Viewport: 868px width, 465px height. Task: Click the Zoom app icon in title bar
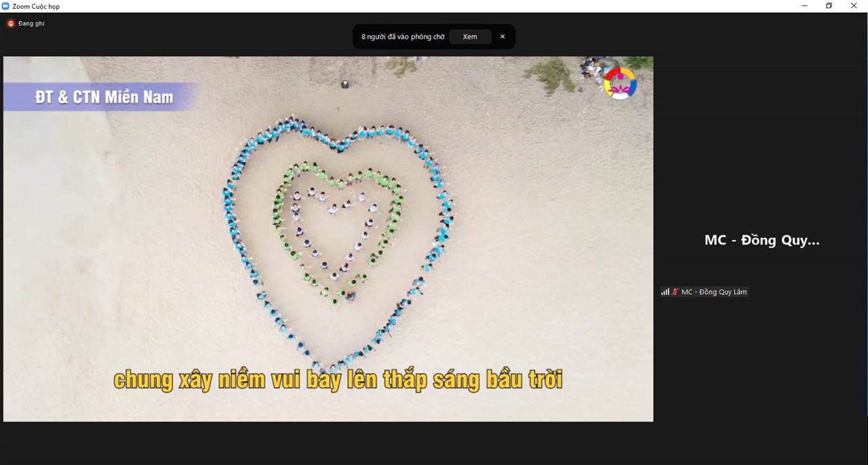5,6
